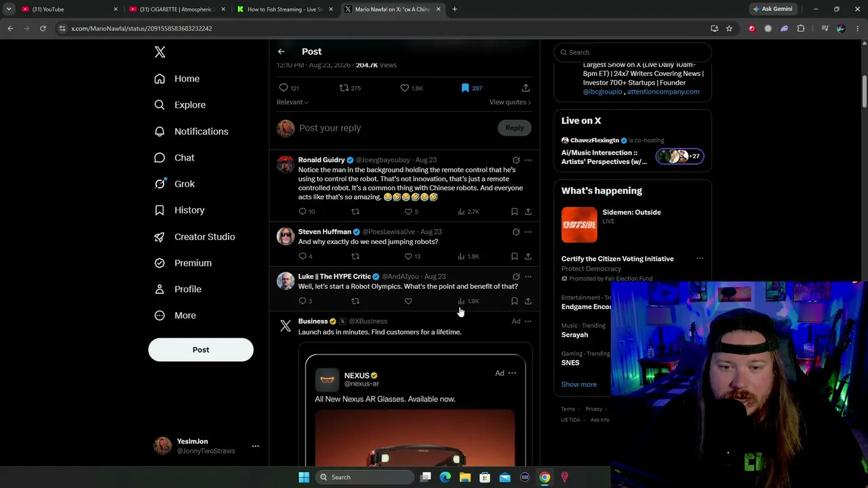Like Steven Huffman's reply
This screenshot has width=868, height=488.
[408, 257]
